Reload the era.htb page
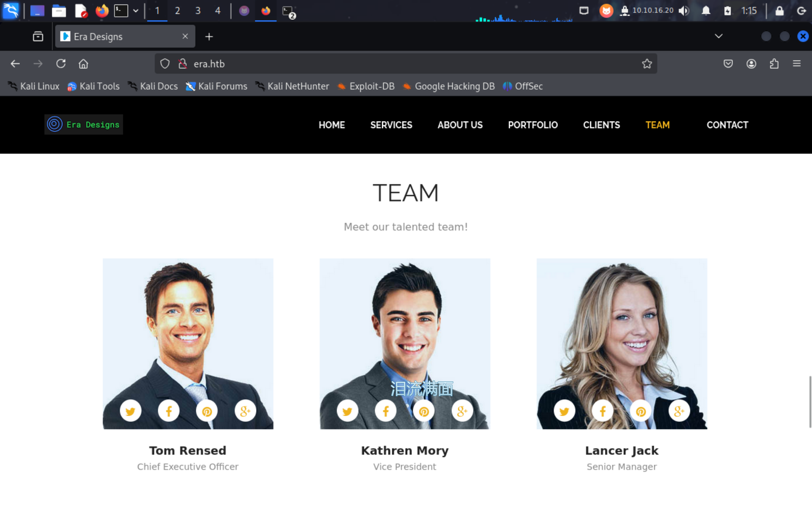 [x=61, y=64]
